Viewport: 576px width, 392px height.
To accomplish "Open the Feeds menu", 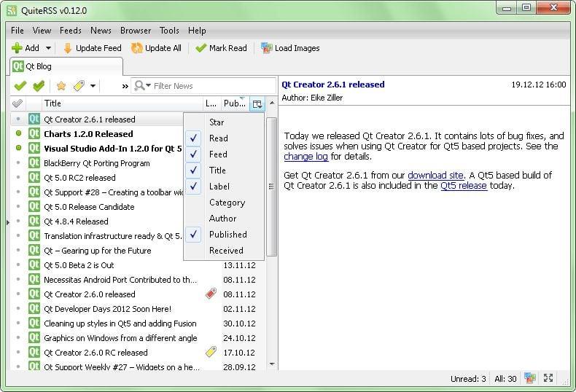I will [71, 31].
